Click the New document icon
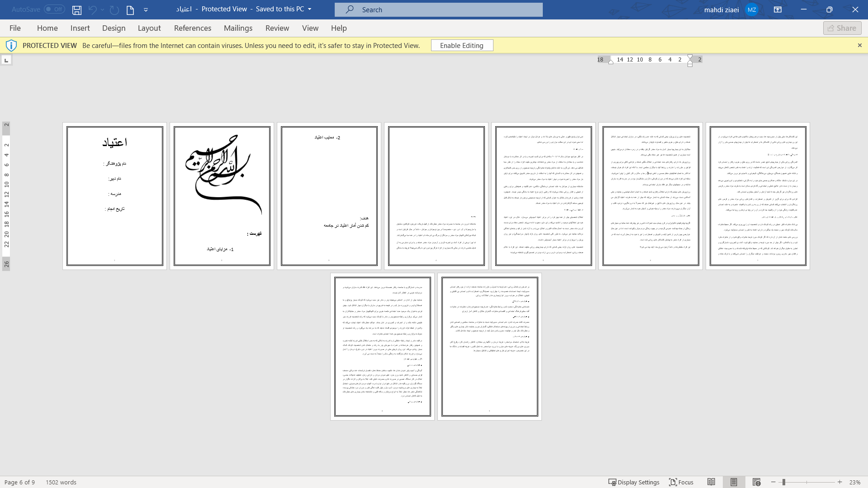 pos(130,9)
